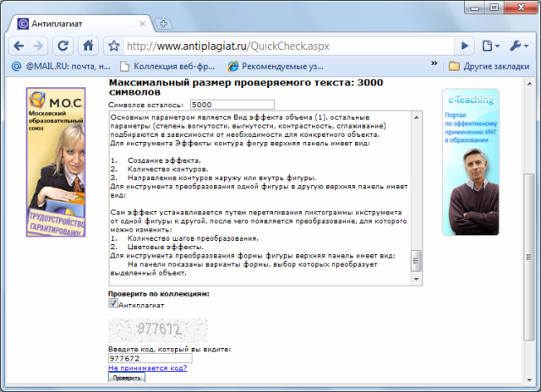
Task: Open the M.O.C. advertisement banner
Action: (x=56, y=162)
